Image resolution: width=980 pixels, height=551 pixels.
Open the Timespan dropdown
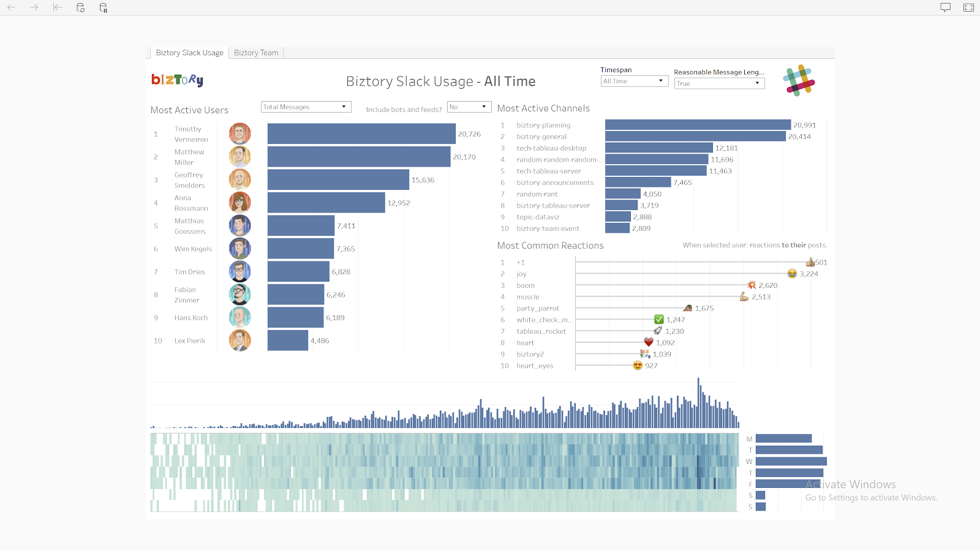coord(634,81)
